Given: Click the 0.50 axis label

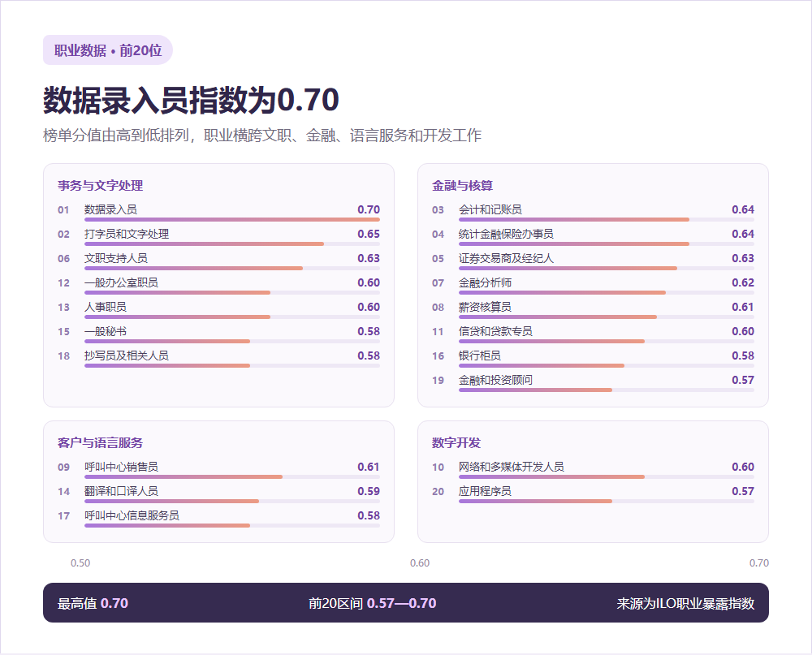Looking at the screenshot, I should point(80,562).
